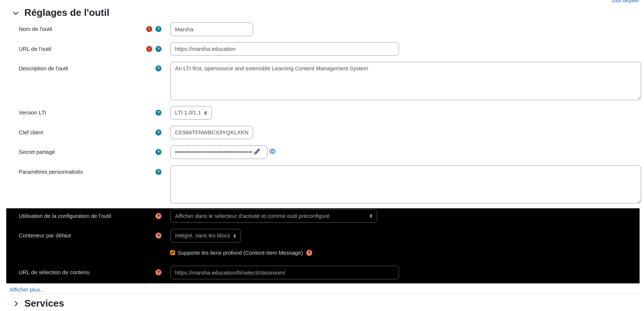Click Tout déplier link
Image resolution: width=644 pixels, height=311 pixels.
click(x=625, y=1)
